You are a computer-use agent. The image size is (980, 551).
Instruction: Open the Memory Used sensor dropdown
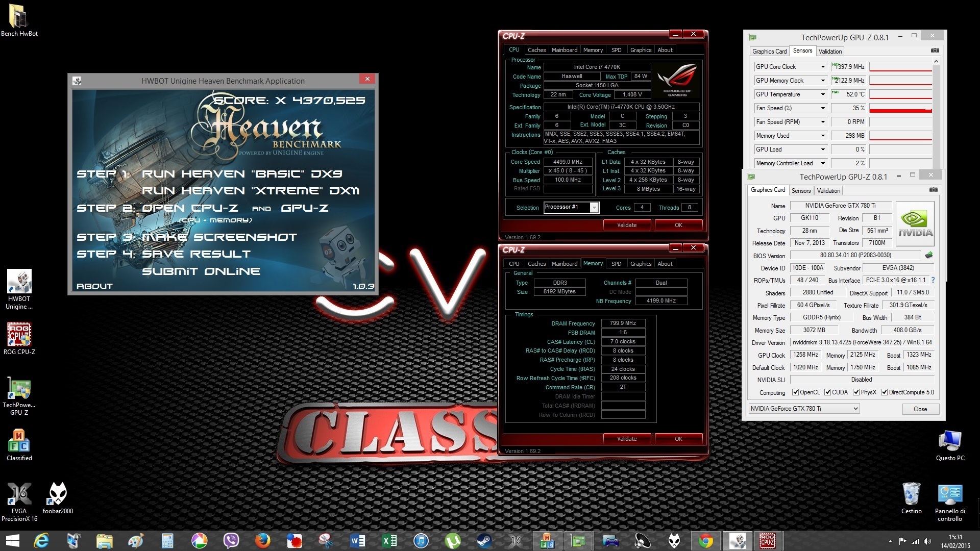coord(823,136)
